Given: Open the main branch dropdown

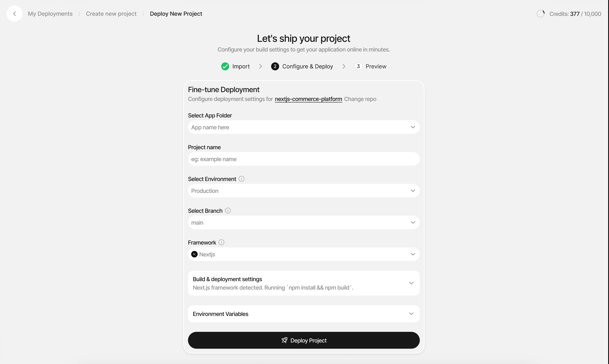Looking at the screenshot, I should 303,222.
